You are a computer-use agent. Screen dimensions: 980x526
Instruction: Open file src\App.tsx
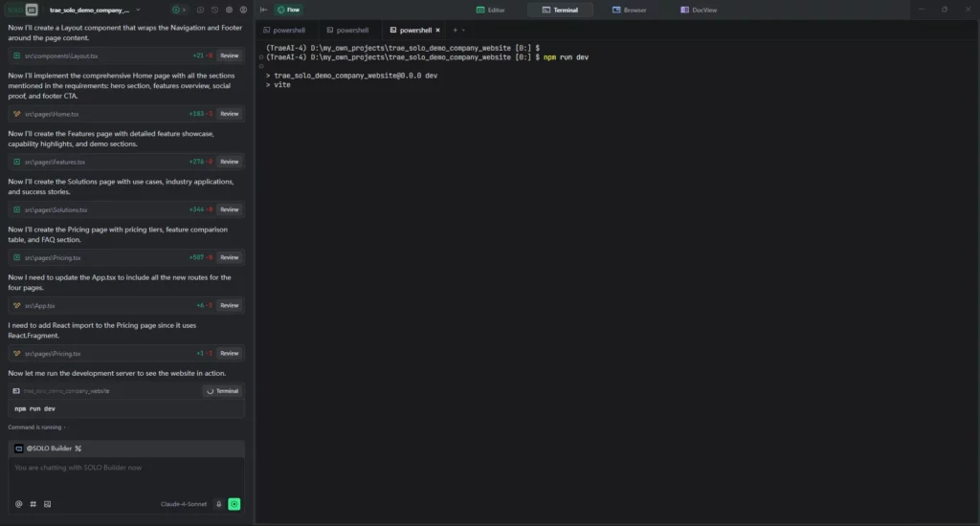40,306
